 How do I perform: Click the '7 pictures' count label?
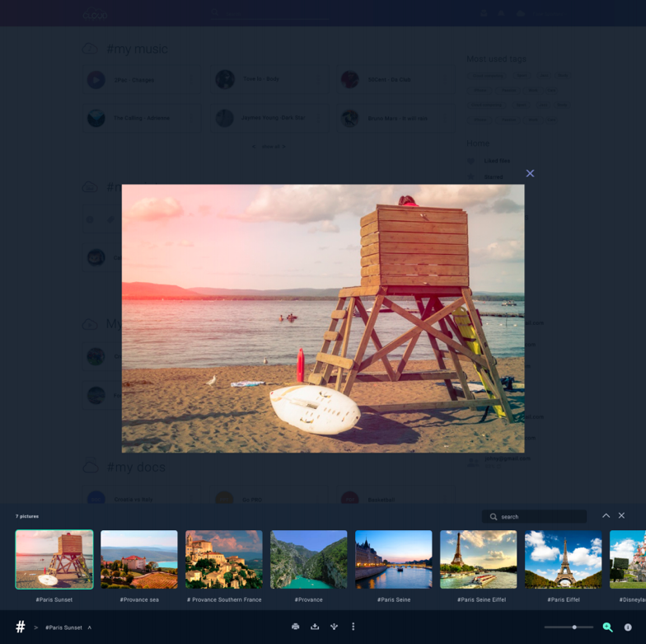pyautogui.click(x=27, y=516)
